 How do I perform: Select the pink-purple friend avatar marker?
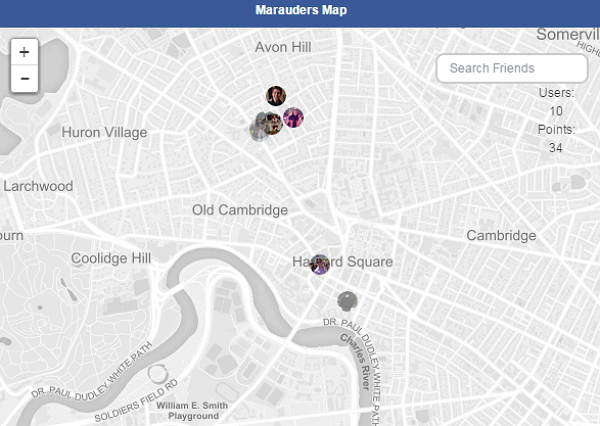click(x=293, y=118)
